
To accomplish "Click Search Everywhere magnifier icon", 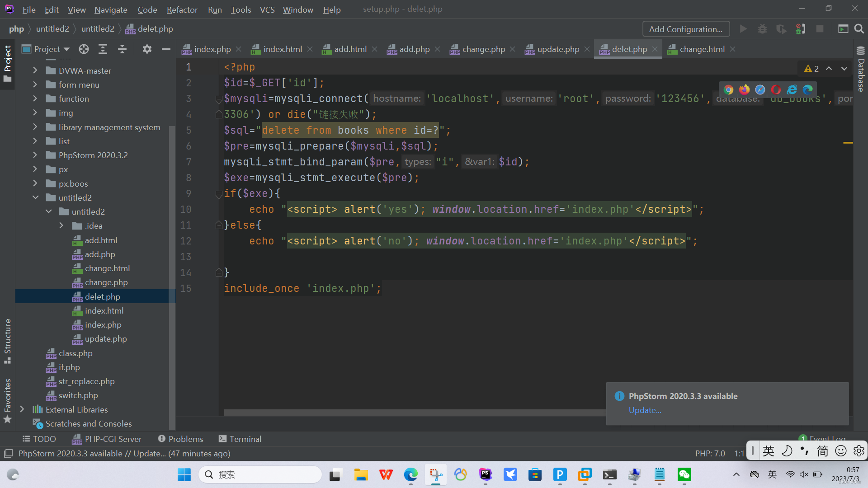I will point(859,29).
